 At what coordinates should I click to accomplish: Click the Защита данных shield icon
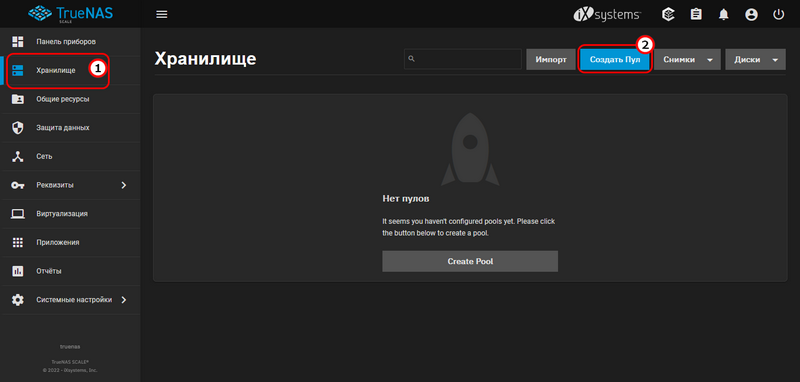(x=18, y=128)
